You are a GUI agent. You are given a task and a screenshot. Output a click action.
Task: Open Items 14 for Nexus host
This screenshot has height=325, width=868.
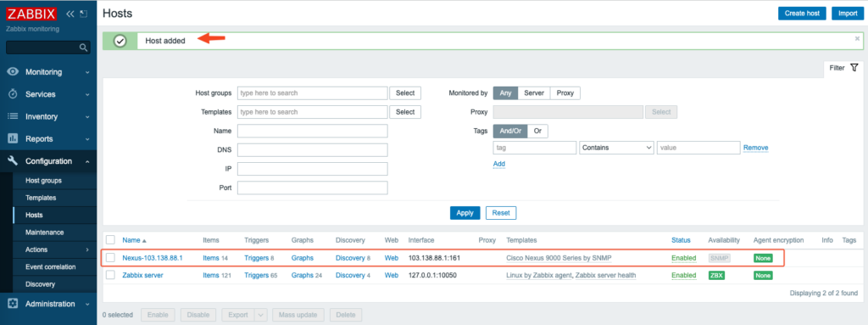coord(211,258)
